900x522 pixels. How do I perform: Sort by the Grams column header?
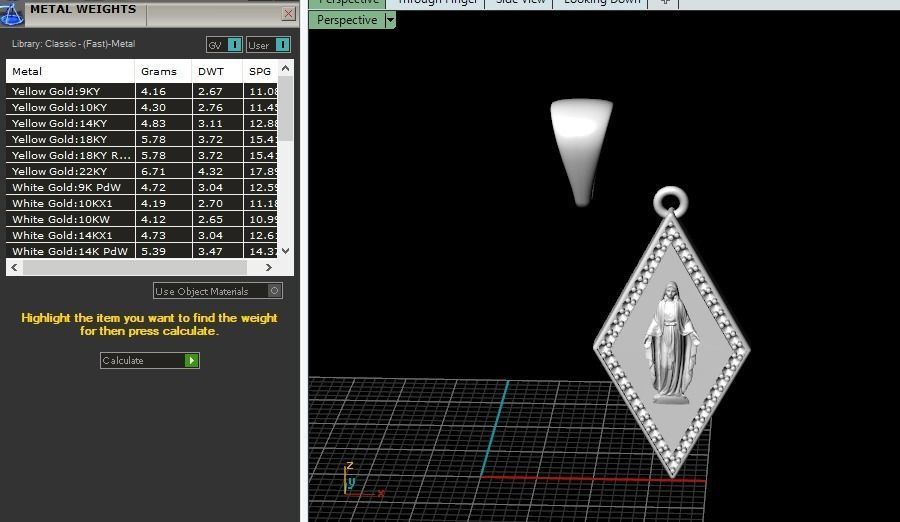[163, 71]
